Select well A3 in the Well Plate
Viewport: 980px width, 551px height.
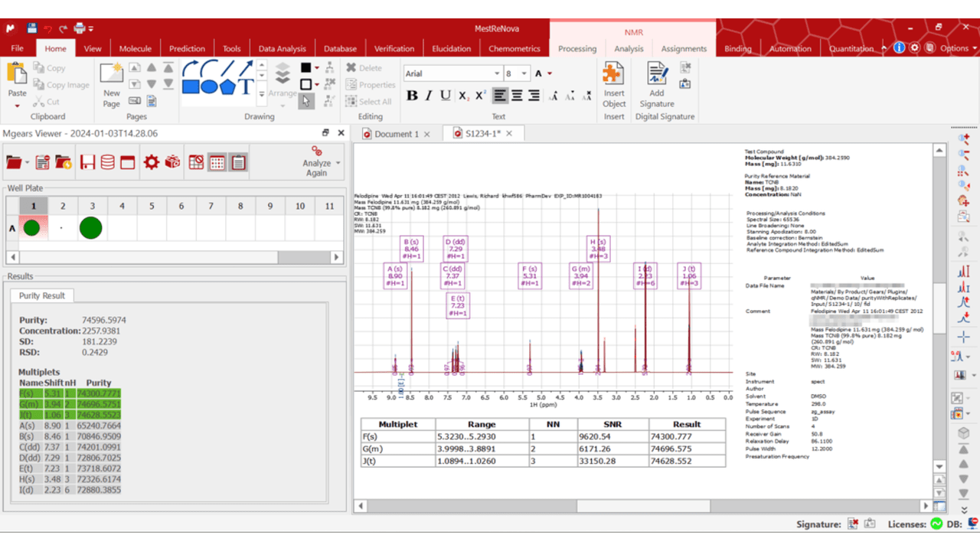(x=91, y=227)
